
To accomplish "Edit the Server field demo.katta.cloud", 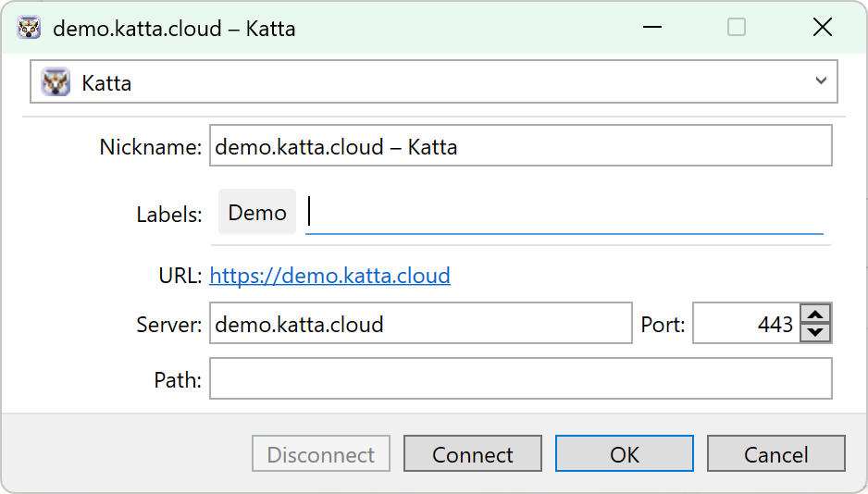I will 421,323.
